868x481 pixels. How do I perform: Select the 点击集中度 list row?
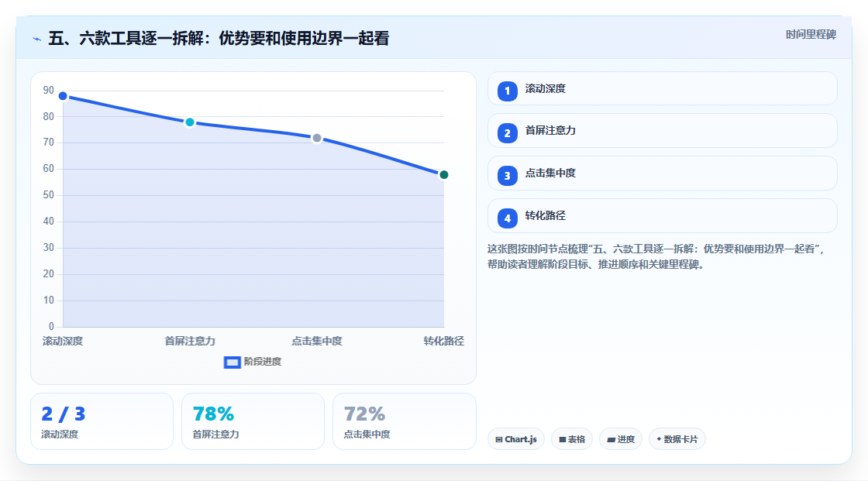(662, 174)
